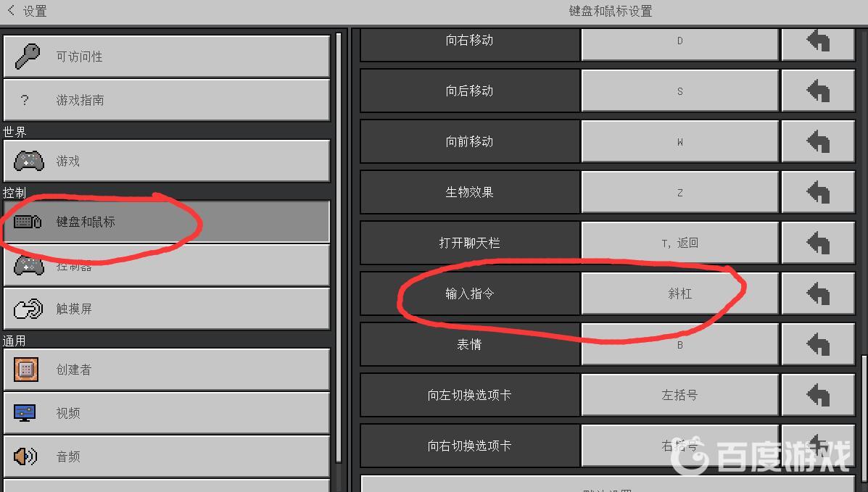The width and height of the screenshot is (868, 492).
Task: Open the 游戏指南 question mark entry
Action: 167,100
